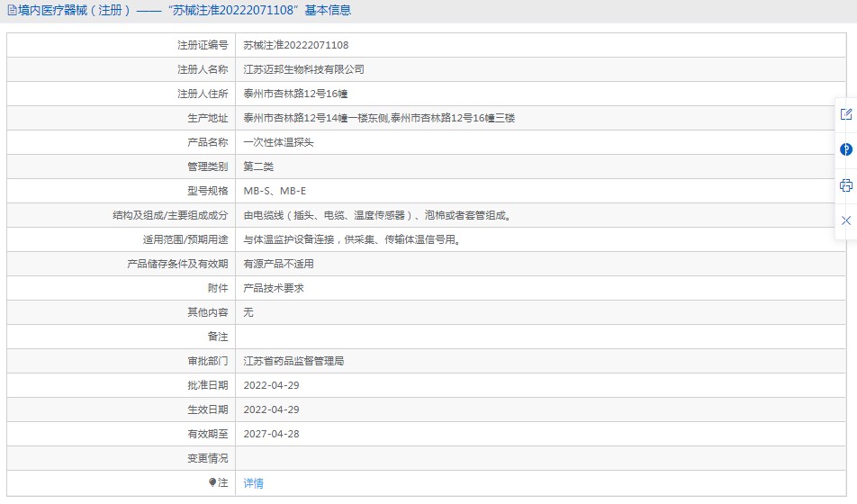
Task: Click the lightbulb icon beside 注
Action: tap(212, 482)
